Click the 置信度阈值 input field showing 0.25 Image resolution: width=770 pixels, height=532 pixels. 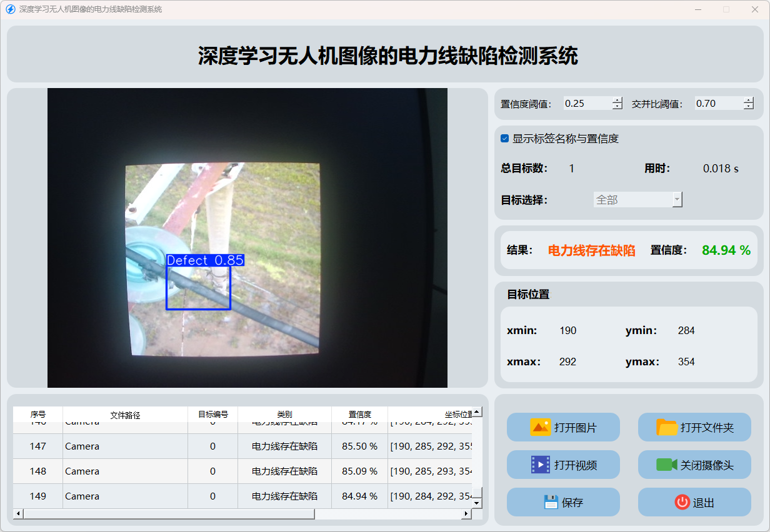(586, 104)
